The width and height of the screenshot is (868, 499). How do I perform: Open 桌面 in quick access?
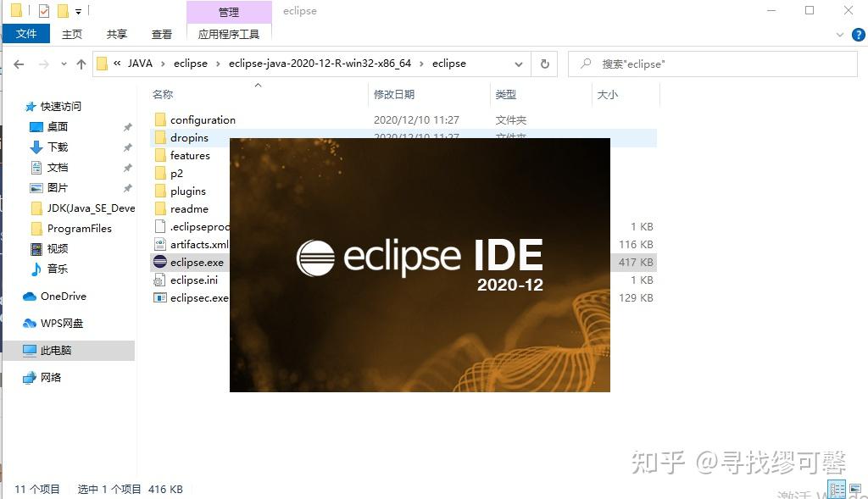(57, 127)
